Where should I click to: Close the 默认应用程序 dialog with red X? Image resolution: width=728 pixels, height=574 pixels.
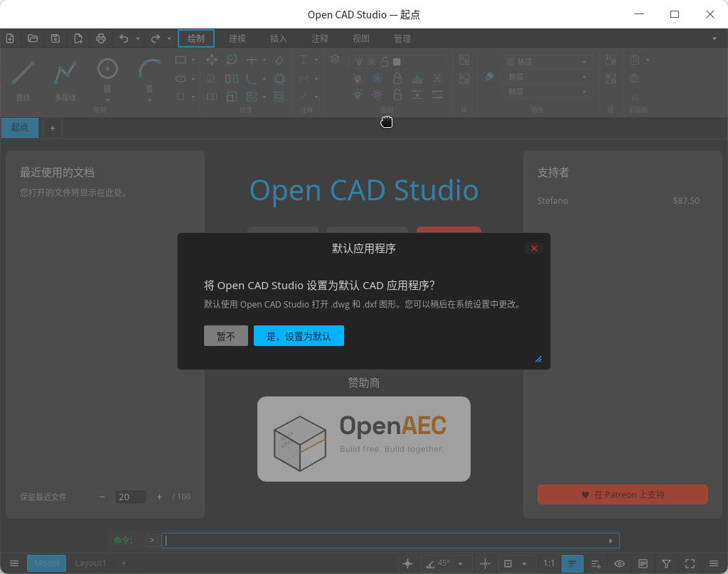pos(535,248)
